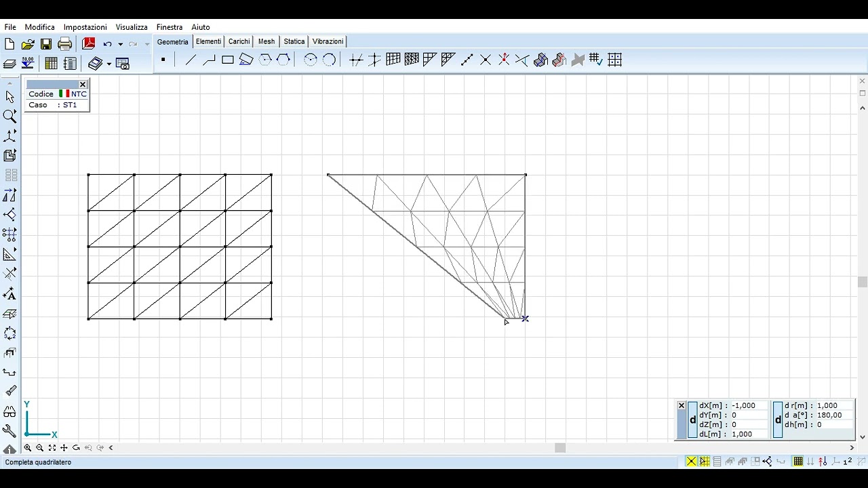Click the Caso ST1 label

click(53, 105)
